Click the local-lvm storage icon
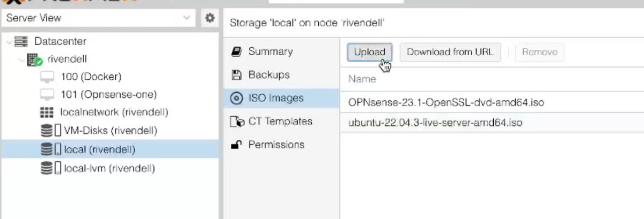 click(x=50, y=169)
